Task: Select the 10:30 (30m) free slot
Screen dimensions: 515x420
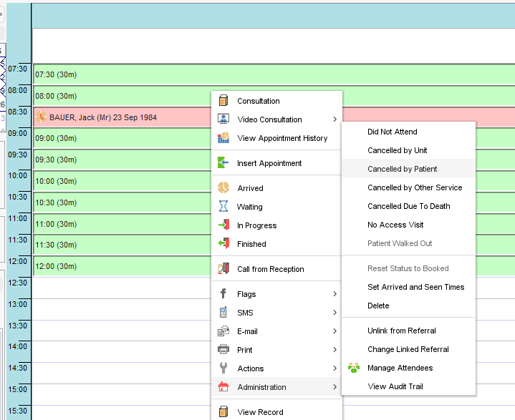Action: [x=122, y=202]
